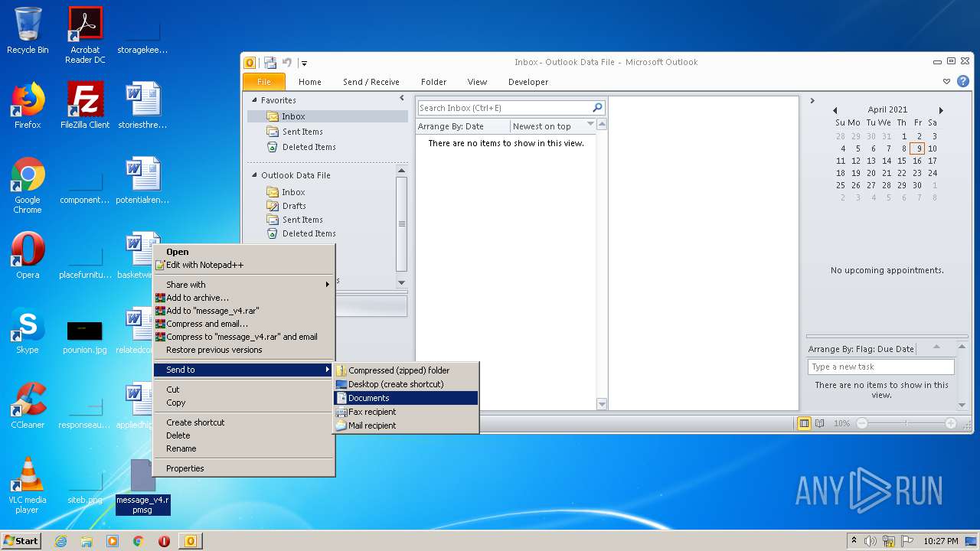Send to Desktop (create shortcut)
Image resolution: width=980 pixels, height=551 pixels.
406,384
